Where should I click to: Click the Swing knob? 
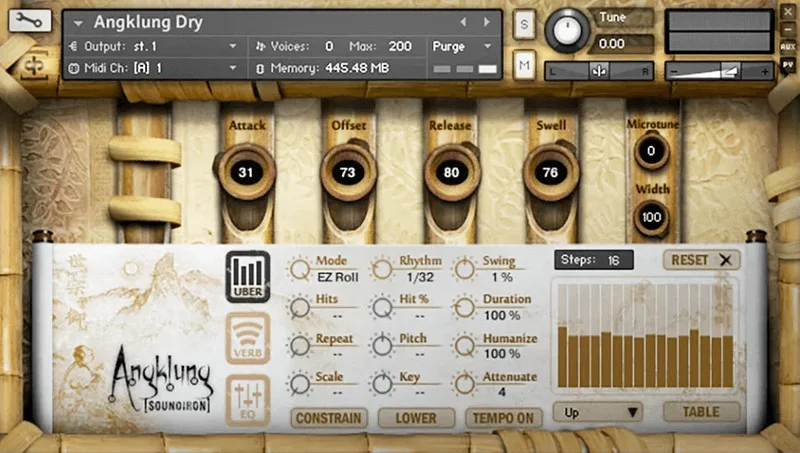coord(465,269)
